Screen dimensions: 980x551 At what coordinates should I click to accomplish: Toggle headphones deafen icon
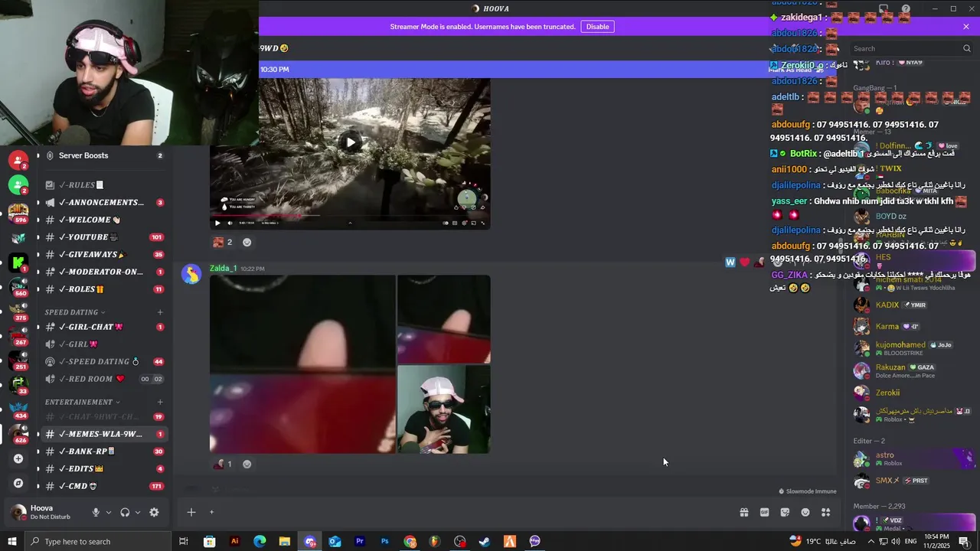point(125,512)
